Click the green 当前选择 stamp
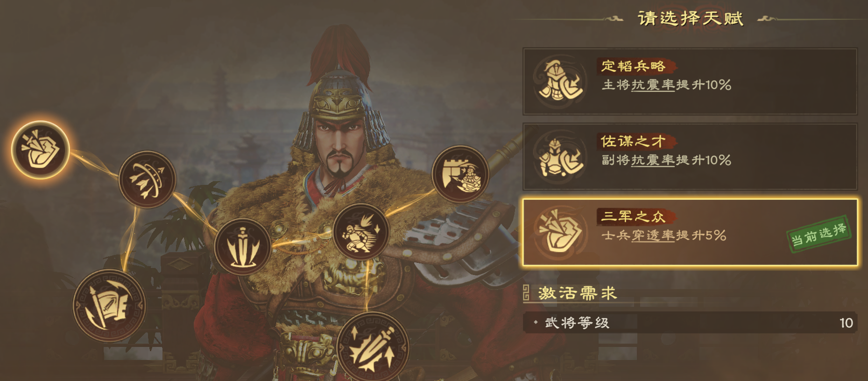The height and width of the screenshot is (381, 868). pyautogui.click(x=819, y=235)
